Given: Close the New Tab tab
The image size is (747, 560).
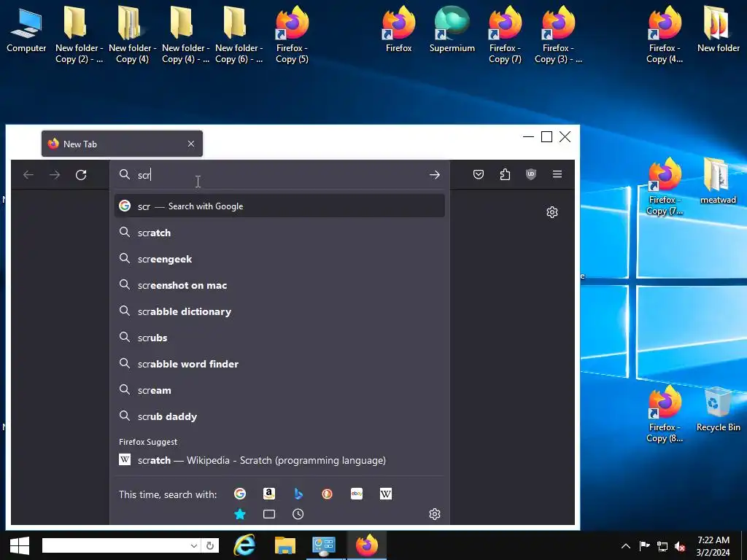Looking at the screenshot, I should tap(191, 144).
